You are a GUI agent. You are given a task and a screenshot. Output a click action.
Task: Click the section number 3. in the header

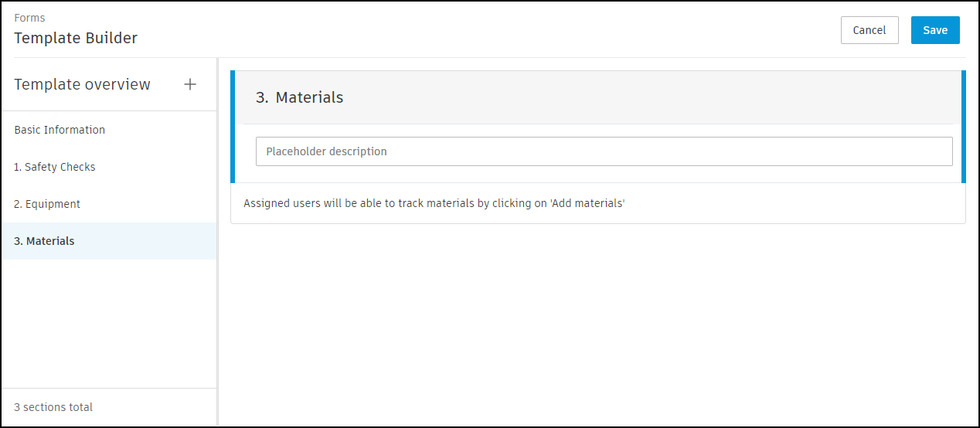[263, 97]
